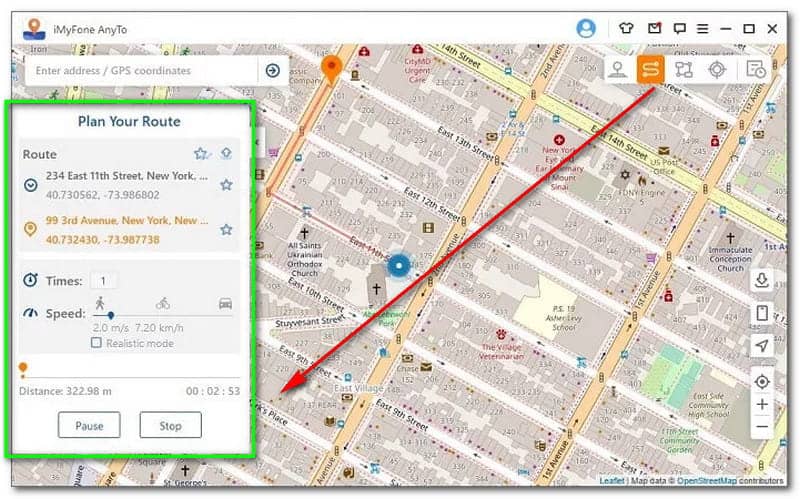
Task: Click the Times count field
Action: click(x=103, y=281)
